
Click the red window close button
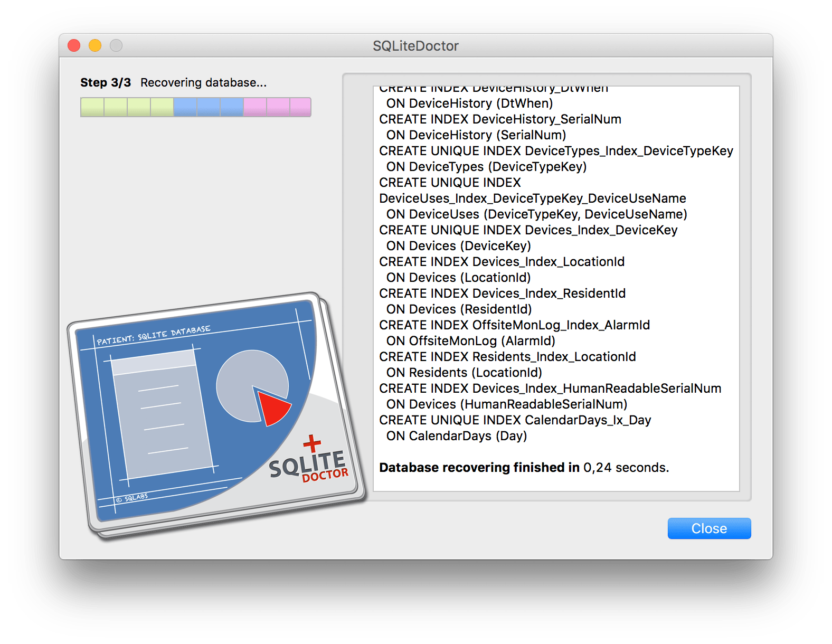coord(74,46)
